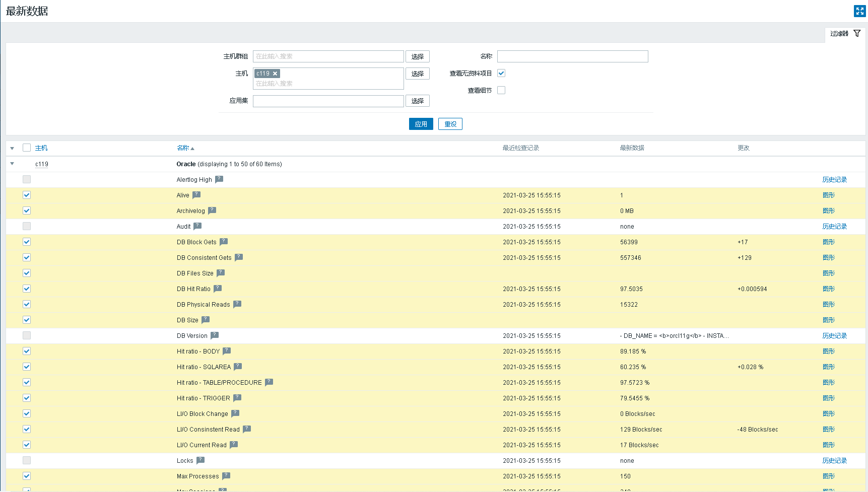The width and height of the screenshot is (868, 492).
Task: Enable the 查看细节 checkbox
Action: 501,90
